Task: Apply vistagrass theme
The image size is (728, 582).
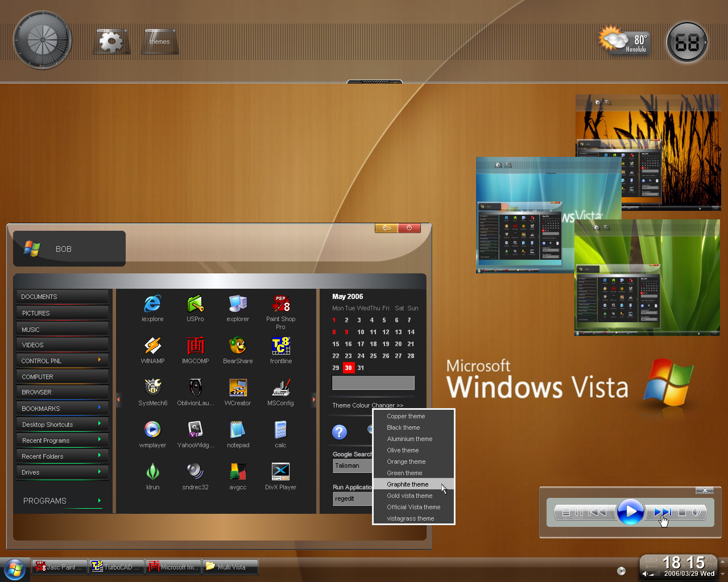Action: coord(413,518)
